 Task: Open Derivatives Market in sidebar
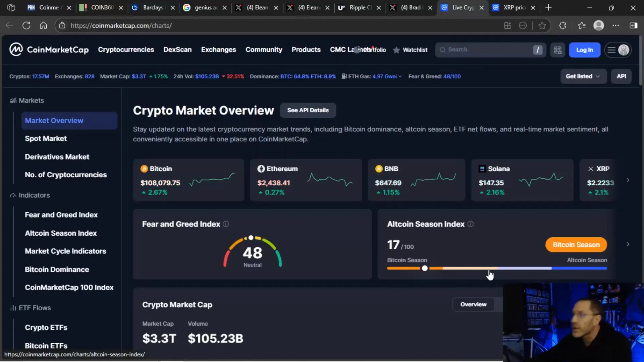tap(57, 157)
